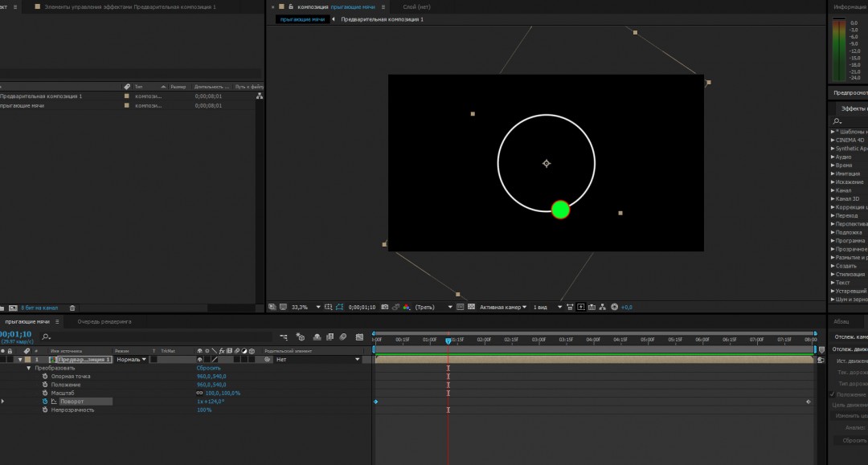Expand the Стилизация effects category
This screenshot has width=868, height=465.
[833, 274]
